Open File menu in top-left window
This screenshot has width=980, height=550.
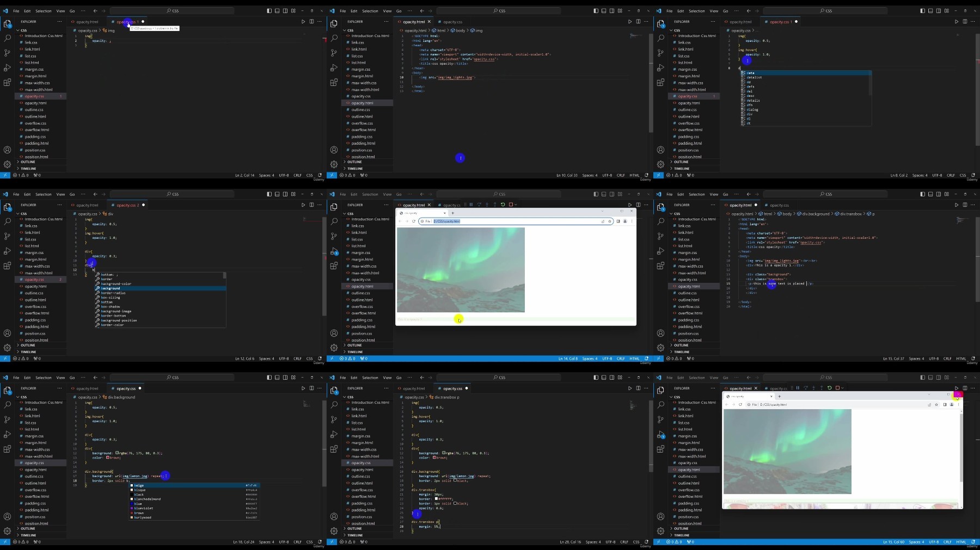click(16, 11)
